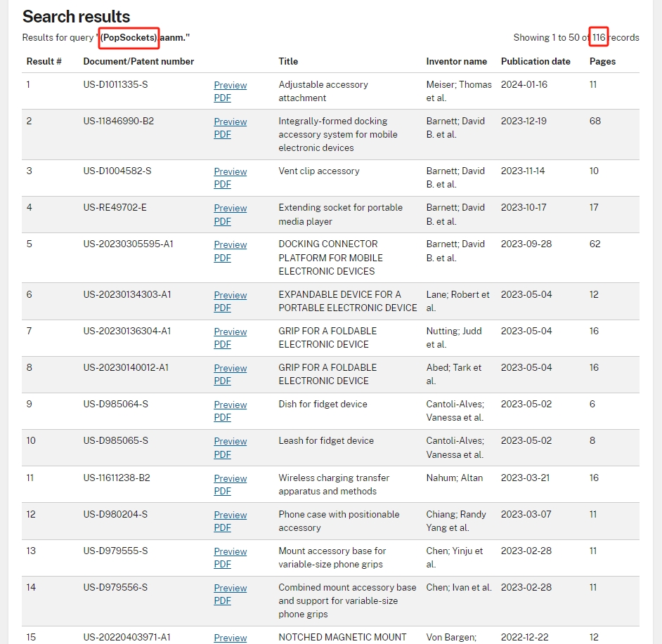Open PDF for US-D980204-S
This screenshot has height=644, width=662.
pyautogui.click(x=223, y=527)
